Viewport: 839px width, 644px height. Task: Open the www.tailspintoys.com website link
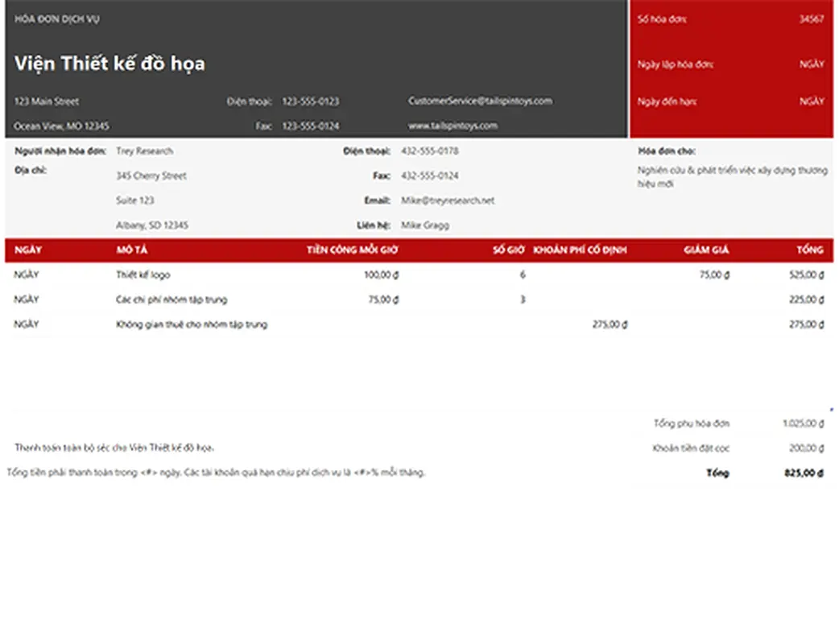pos(453,126)
